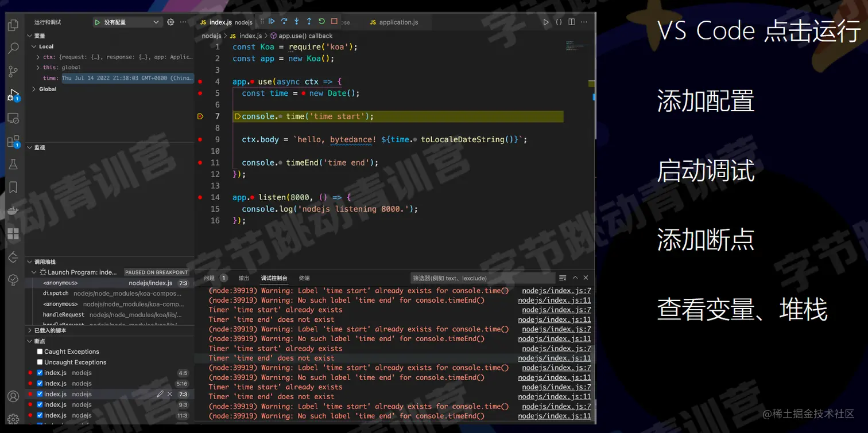Open the Testing flask view
Screen dimensions: 868x433
click(x=13, y=165)
